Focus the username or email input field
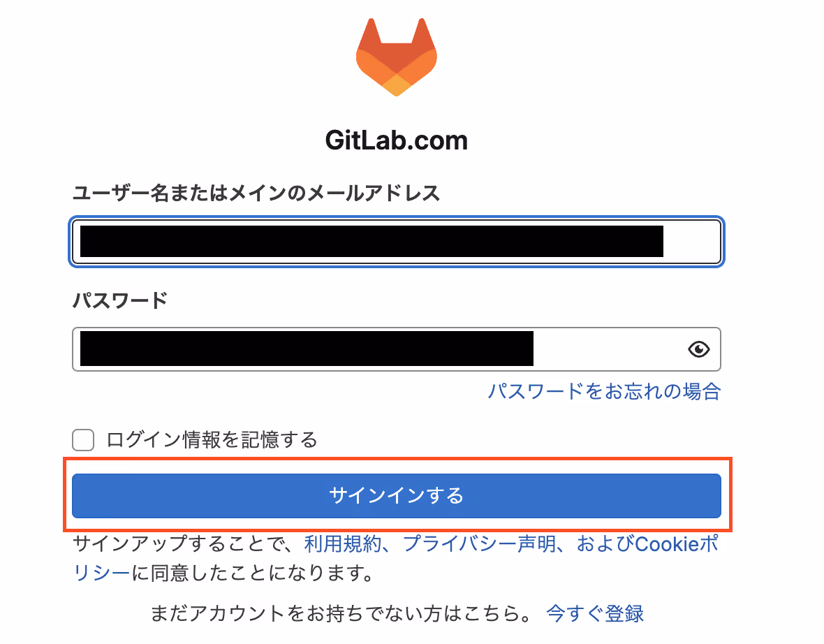Viewport: 824px width, 644px height. tap(396, 241)
